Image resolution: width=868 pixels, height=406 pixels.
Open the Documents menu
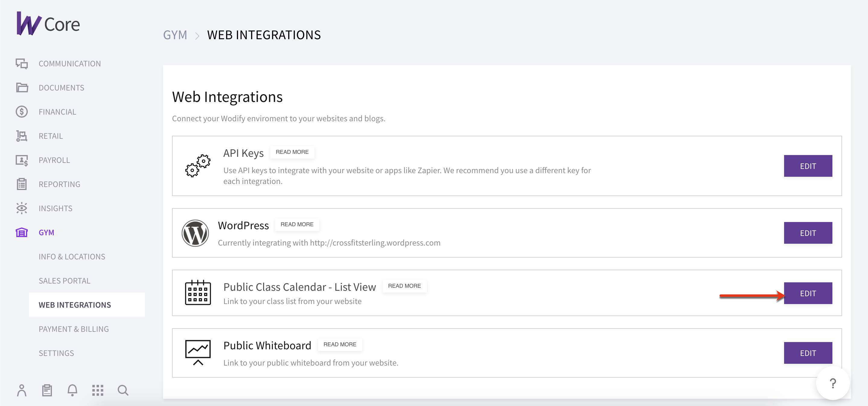point(61,88)
